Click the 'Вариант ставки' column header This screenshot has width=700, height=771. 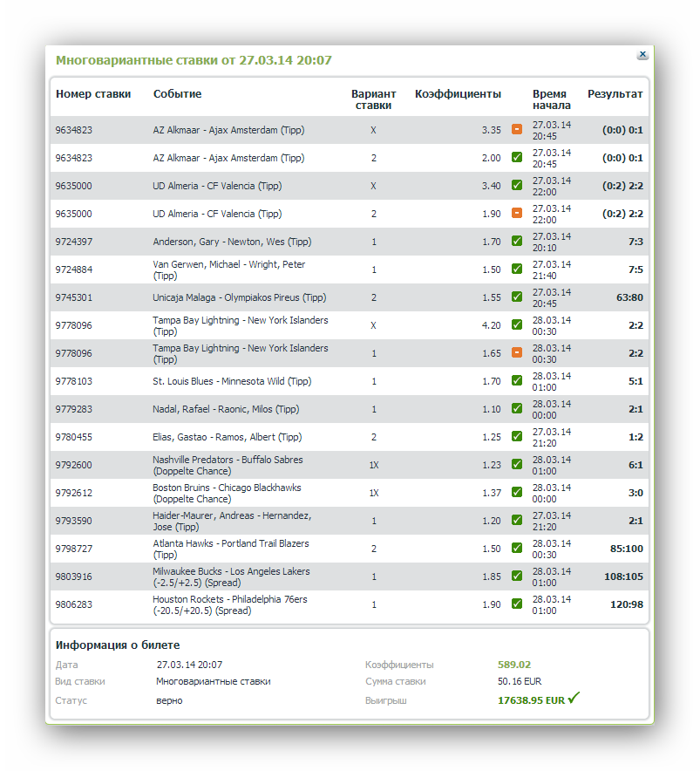[374, 99]
